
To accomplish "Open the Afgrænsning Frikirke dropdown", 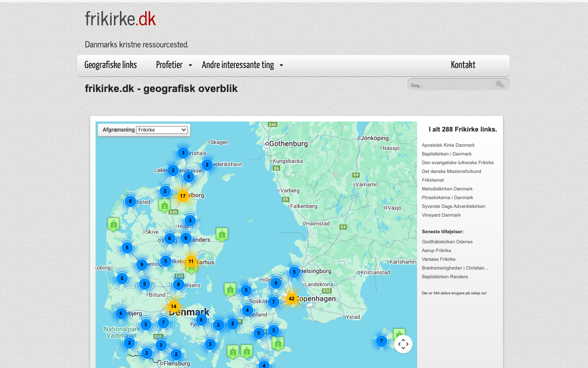I will tap(162, 130).
